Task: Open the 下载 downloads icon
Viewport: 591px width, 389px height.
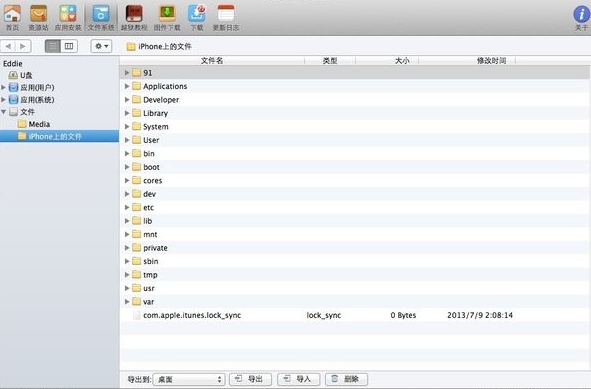Action: (x=197, y=17)
